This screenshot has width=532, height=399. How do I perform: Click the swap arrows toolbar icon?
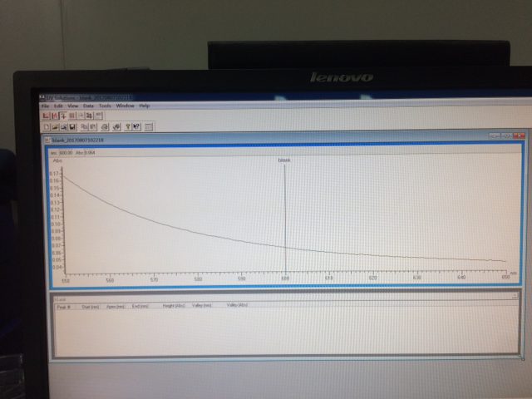(89, 116)
